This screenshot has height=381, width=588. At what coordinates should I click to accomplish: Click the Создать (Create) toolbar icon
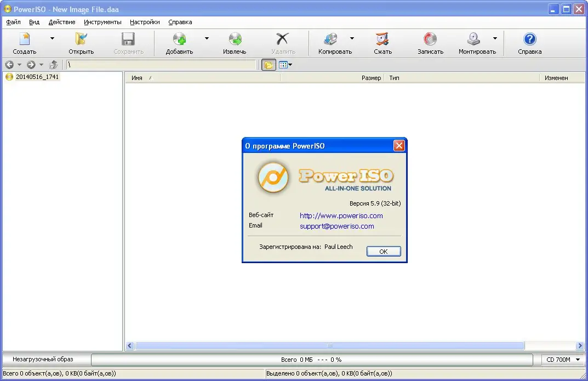click(x=25, y=39)
